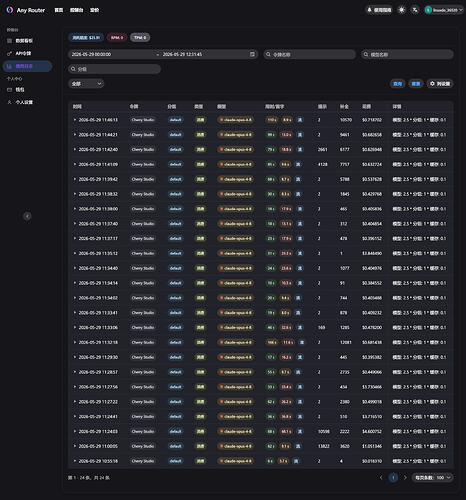
Task: Click the claude-opus model tag in 11:35:12 row
Action: click(x=235, y=253)
